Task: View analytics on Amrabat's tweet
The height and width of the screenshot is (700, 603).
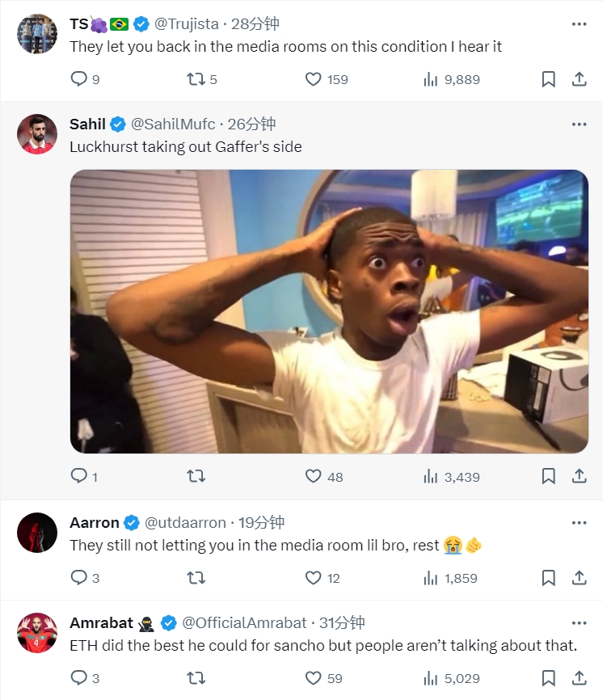Action: 431,677
